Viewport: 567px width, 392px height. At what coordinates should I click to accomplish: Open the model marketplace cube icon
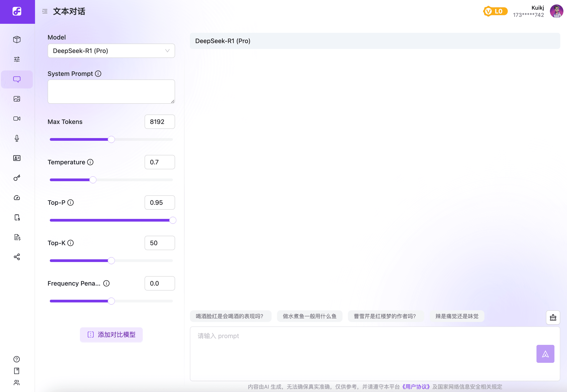coord(17,40)
